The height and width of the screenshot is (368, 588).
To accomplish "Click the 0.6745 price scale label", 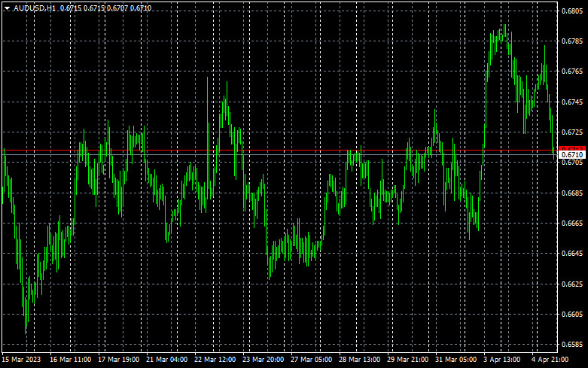I will pos(572,102).
